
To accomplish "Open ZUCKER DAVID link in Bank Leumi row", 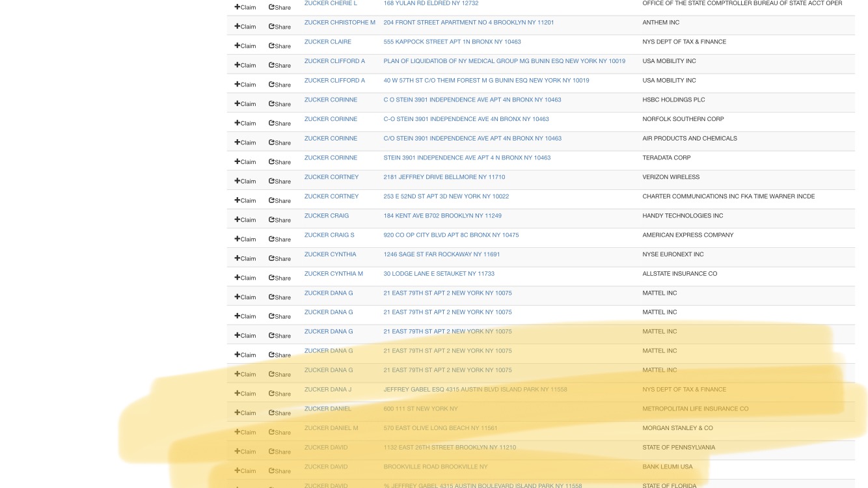I will tap(326, 467).
